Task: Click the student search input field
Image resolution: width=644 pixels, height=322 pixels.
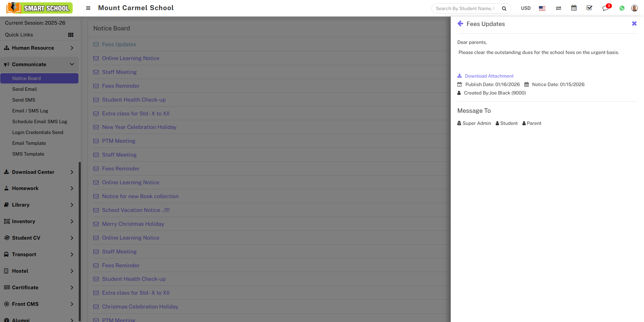Action: coord(465,8)
